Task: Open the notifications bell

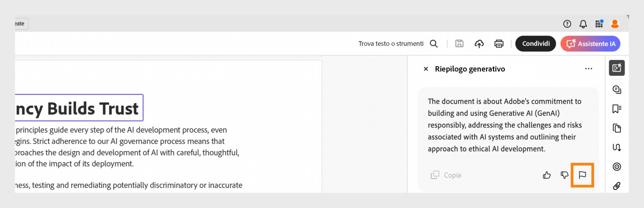Action: [583, 24]
